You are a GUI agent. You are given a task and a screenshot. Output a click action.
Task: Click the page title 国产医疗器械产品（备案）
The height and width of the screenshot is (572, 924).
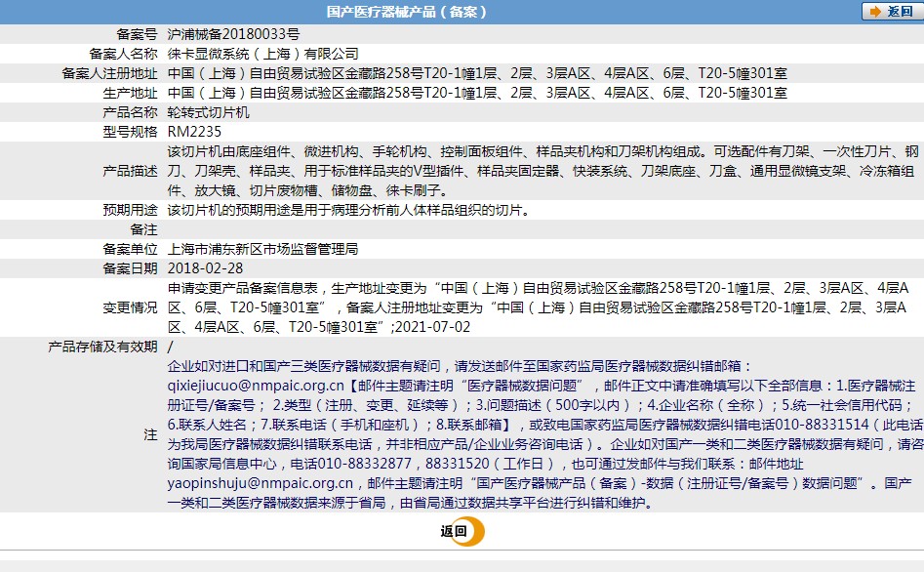[407, 12]
